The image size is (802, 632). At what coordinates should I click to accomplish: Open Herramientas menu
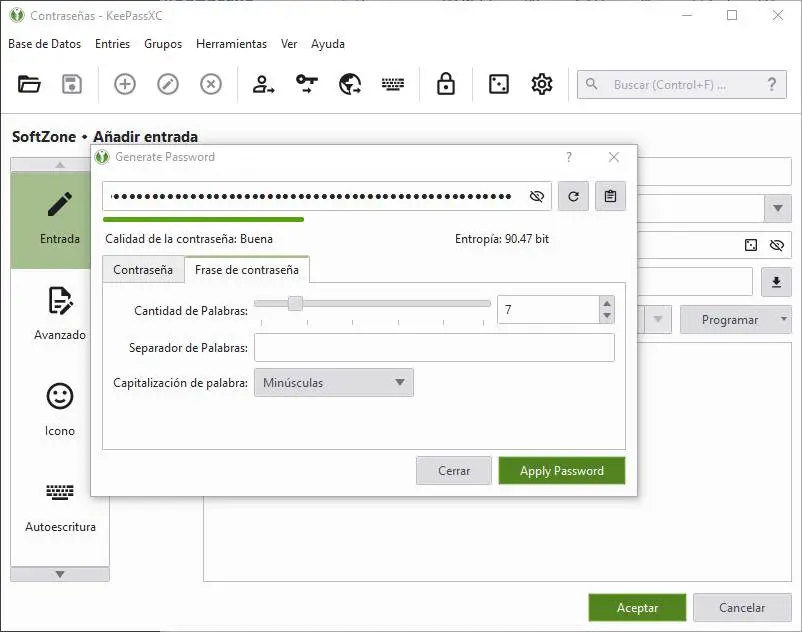pyautogui.click(x=231, y=44)
